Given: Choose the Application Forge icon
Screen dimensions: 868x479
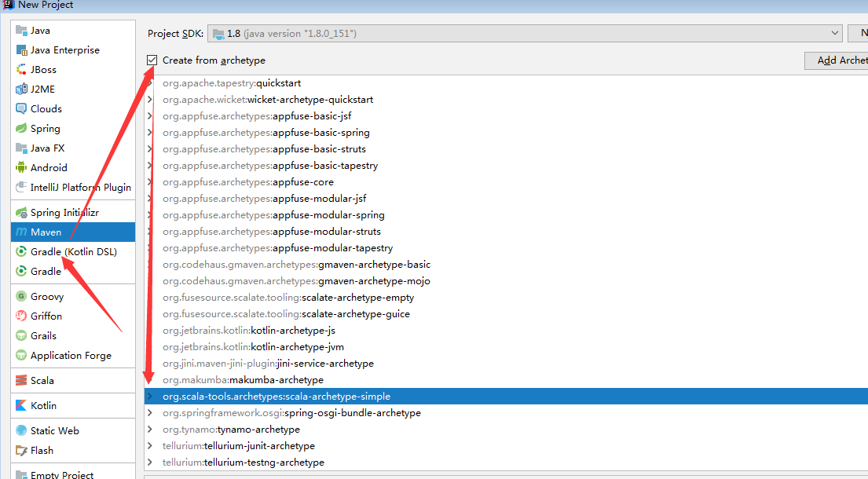Looking at the screenshot, I should pos(21,356).
